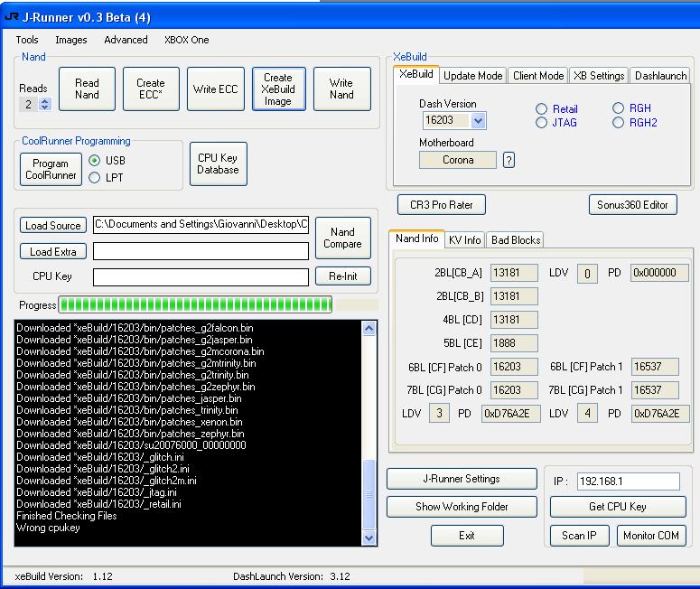
Task: Switch to the Update Mode tab
Action: (472, 76)
